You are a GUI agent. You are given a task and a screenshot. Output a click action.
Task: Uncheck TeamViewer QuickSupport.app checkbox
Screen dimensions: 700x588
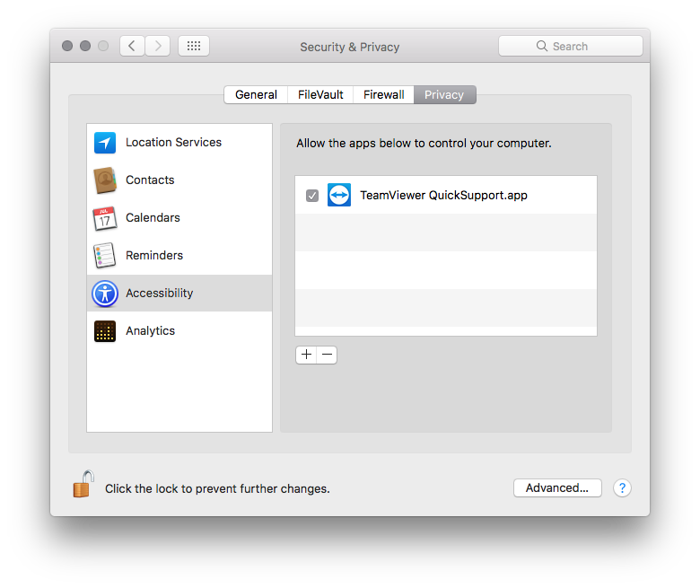pos(312,196)
